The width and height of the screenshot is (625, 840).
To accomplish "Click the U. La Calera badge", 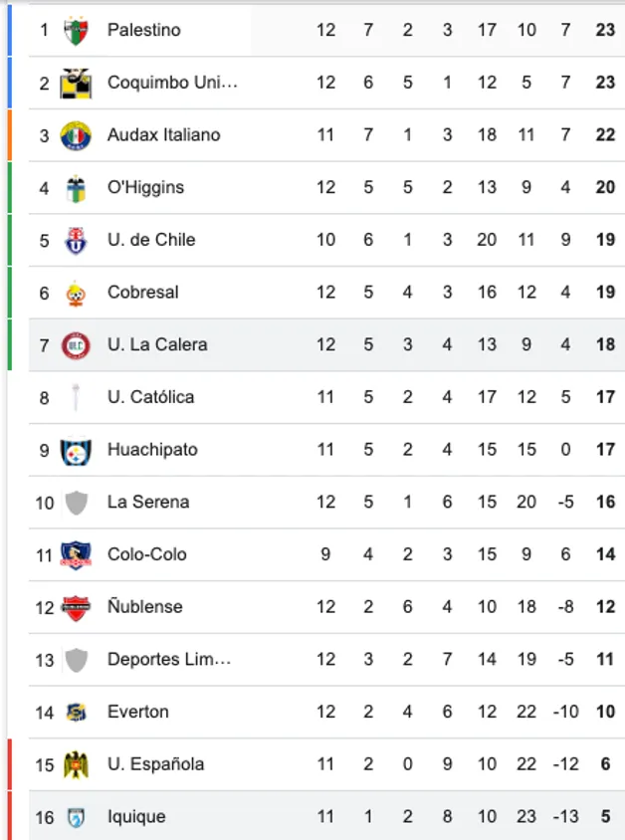I will (x=69, y=344).
